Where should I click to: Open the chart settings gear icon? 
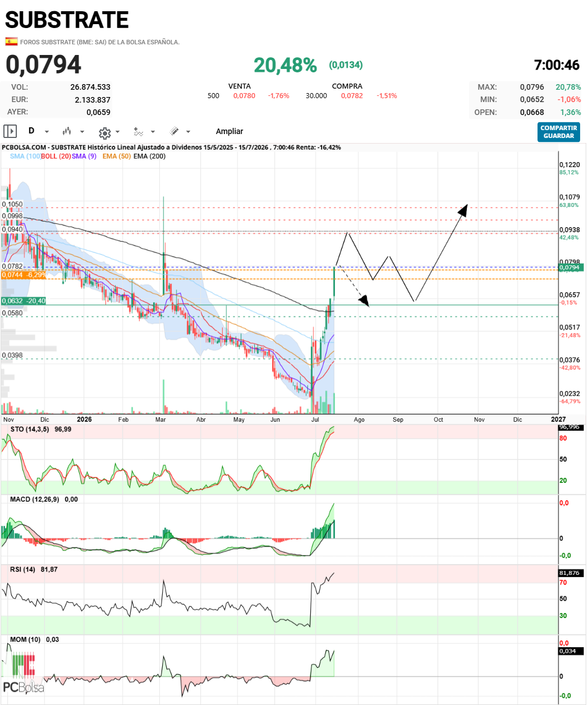(104, 132)
